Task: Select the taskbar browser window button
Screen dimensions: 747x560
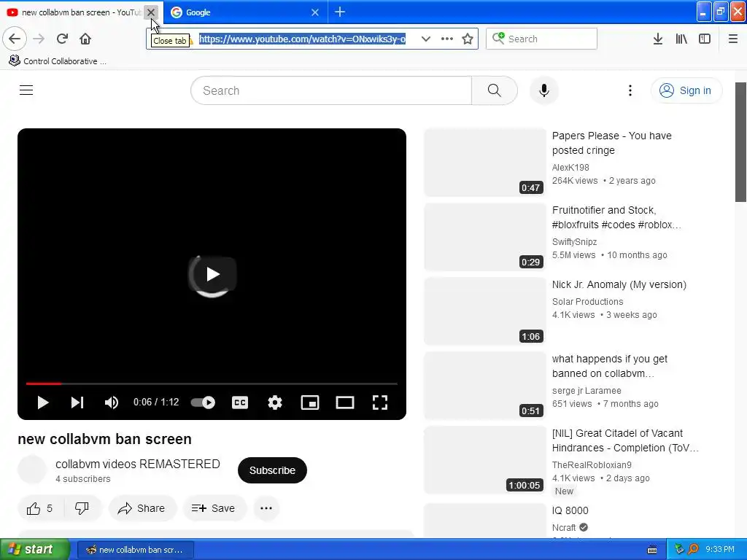Action: [135, 550]
